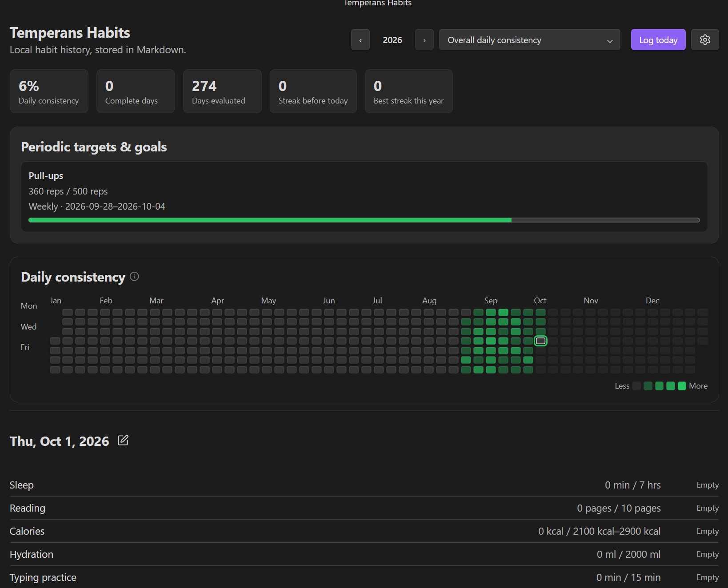Click the Periodic targets & goals heading
This screenshot has width=728, height=588.
[94, 147]
